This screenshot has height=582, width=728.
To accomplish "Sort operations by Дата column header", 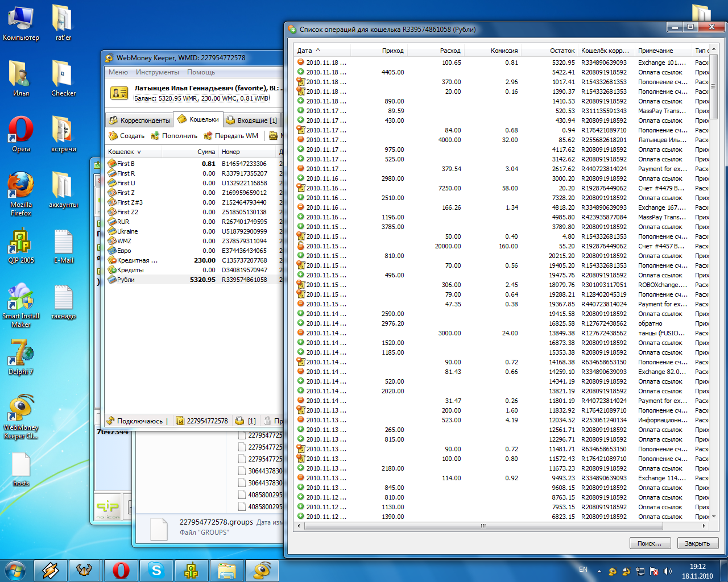I will pos(305,51).
